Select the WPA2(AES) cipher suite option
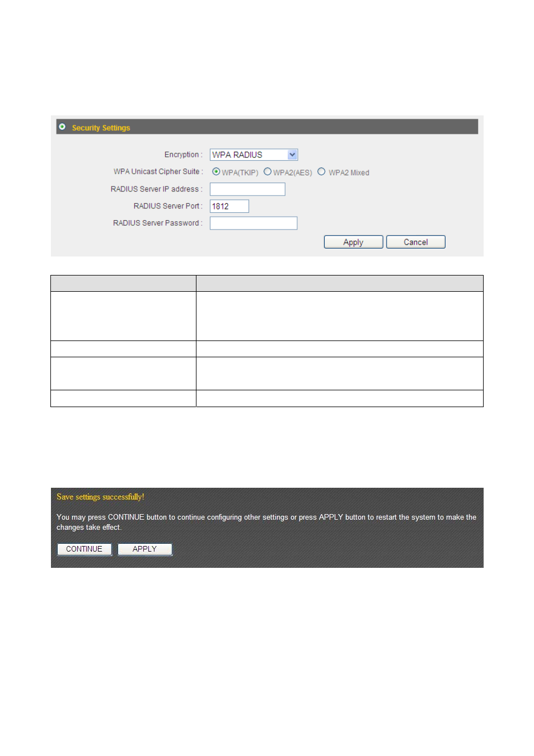Screen dimensions: 534x756 click(x=268, y=172)
